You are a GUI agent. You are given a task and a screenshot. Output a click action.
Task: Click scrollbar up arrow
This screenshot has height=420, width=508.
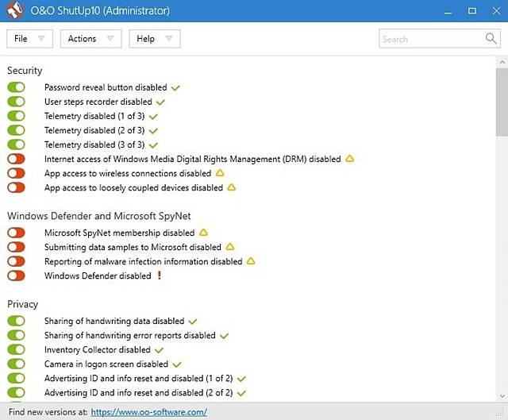point(502,62)
